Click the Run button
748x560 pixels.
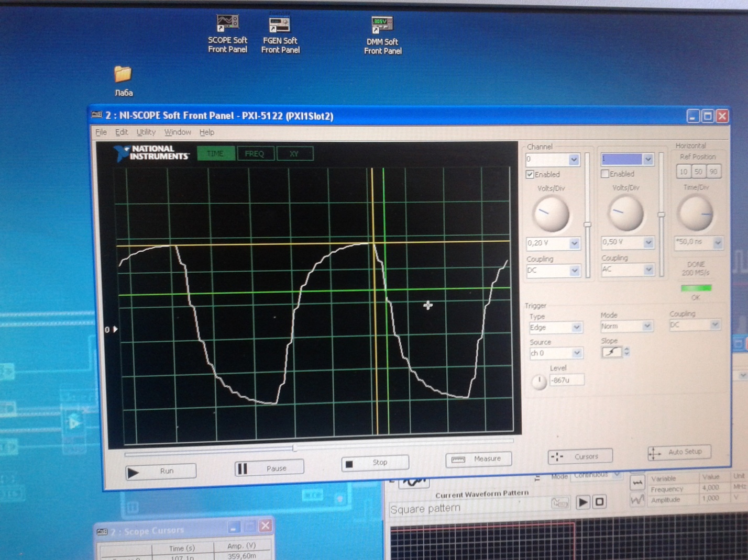pos(161,472)
